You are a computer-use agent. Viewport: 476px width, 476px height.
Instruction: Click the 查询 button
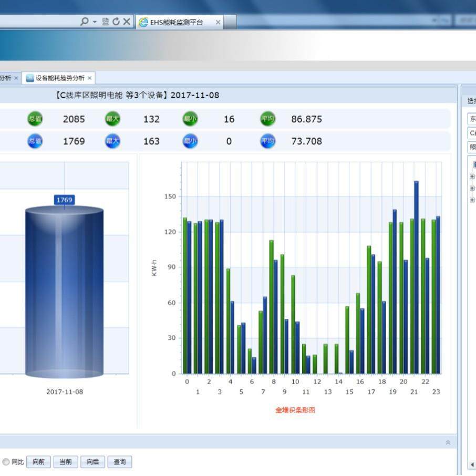pyautogui.click(x=120, y=462)
